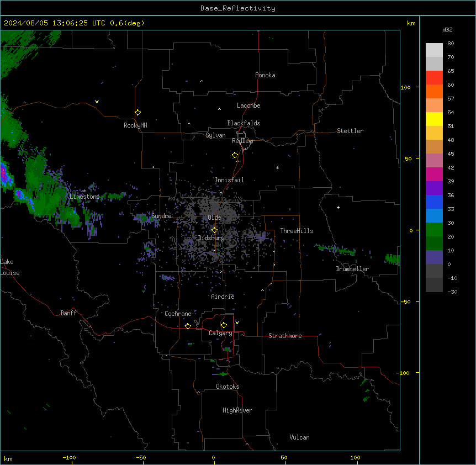Select the yellow diamond marker below Cochrane
Screen dimensions: 476x465
(x=188, y=326)
